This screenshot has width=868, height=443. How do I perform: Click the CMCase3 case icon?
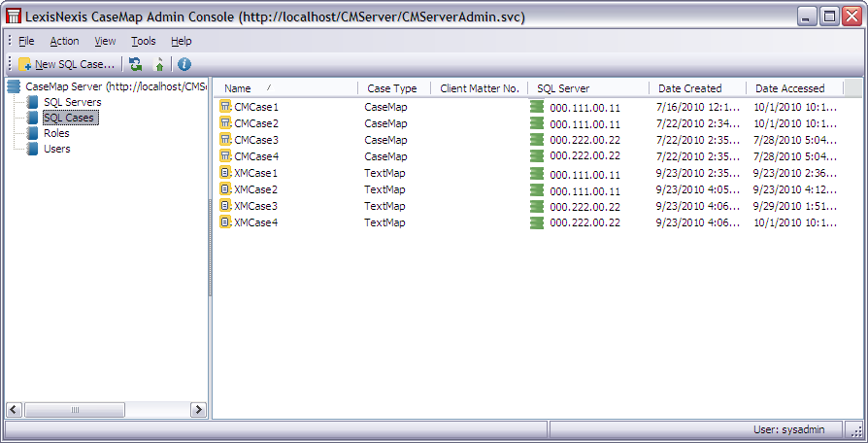[225, 140]
